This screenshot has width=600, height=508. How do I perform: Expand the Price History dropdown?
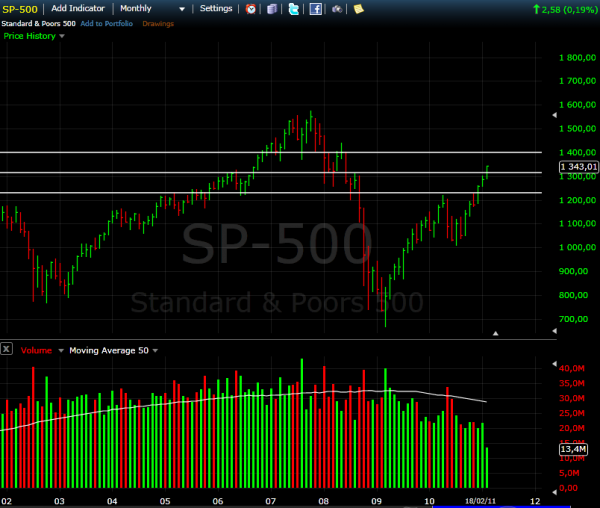pos(34,36)
